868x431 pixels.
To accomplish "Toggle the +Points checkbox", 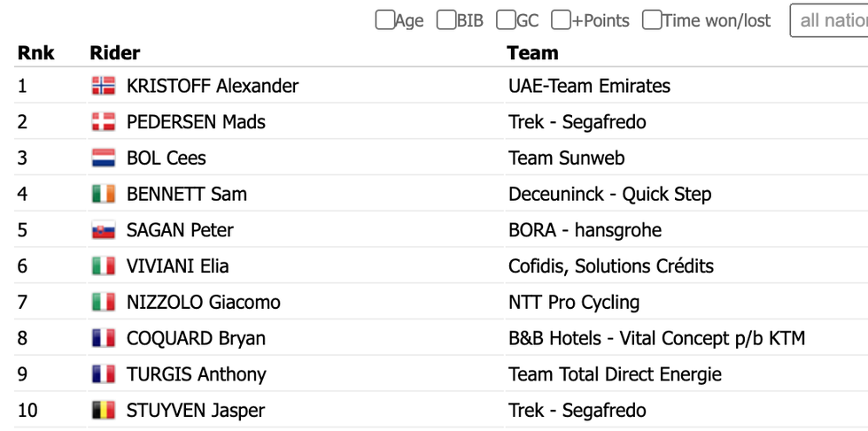I will (561, 20).
